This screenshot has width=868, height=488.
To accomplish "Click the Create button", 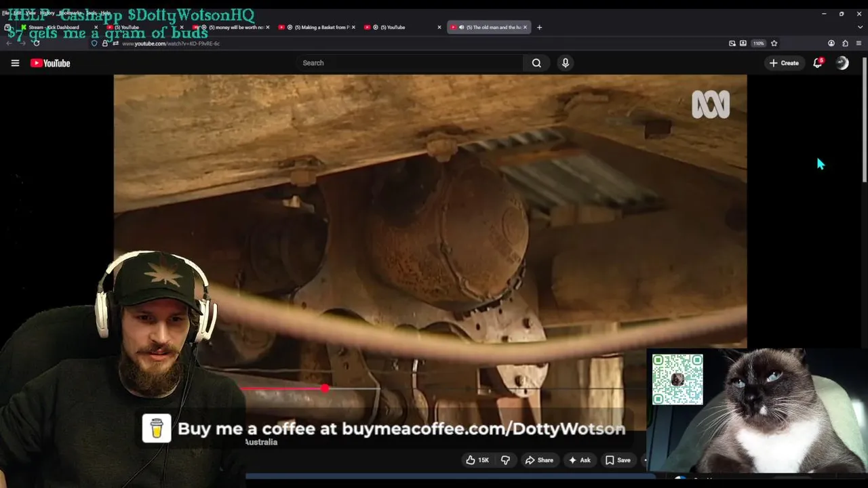I will tap(784, 63).
